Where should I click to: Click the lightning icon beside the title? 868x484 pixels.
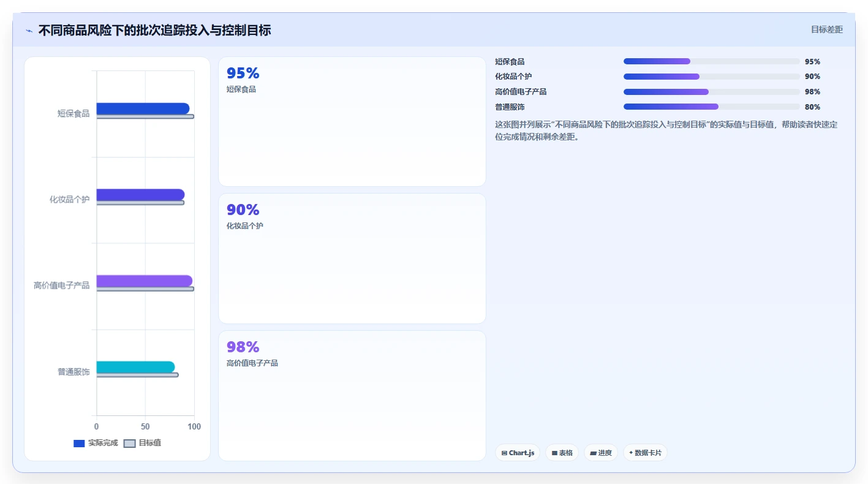tap(29, 31)
